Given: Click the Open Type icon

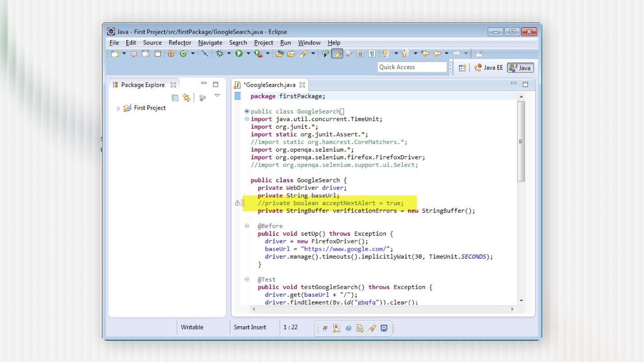Looking at the screenshot, I should click(x=279, y=53).
